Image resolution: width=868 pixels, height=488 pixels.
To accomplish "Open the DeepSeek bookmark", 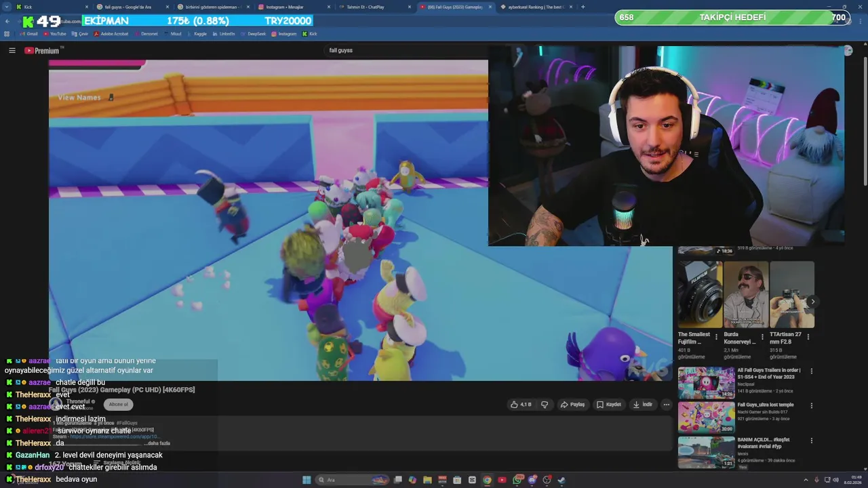I will (x=253, y=34).
